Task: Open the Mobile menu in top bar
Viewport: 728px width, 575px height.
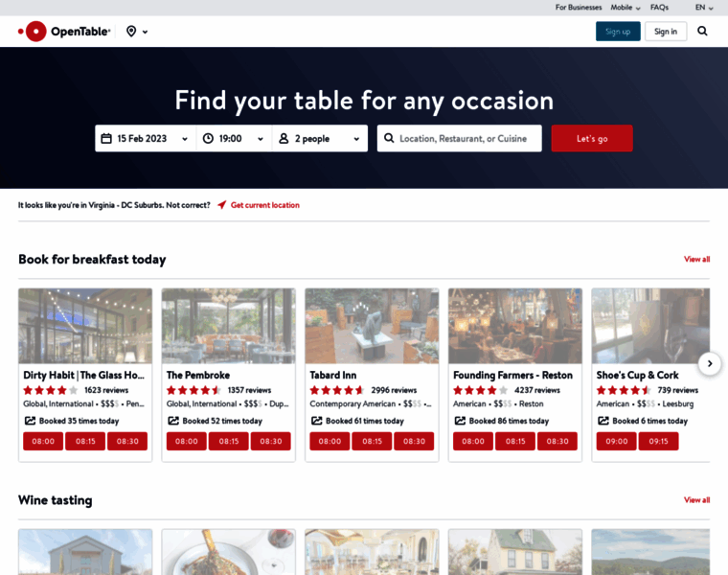Action: coord(626,8)
